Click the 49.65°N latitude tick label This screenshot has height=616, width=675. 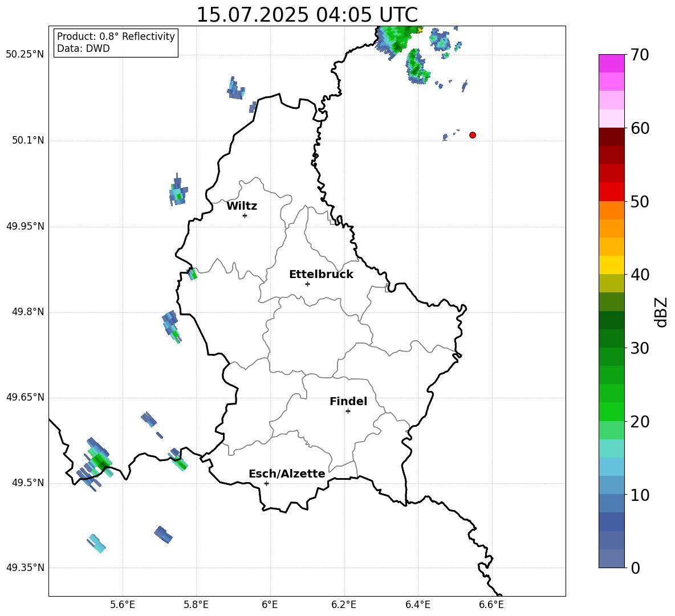click(x=25, y=397)
